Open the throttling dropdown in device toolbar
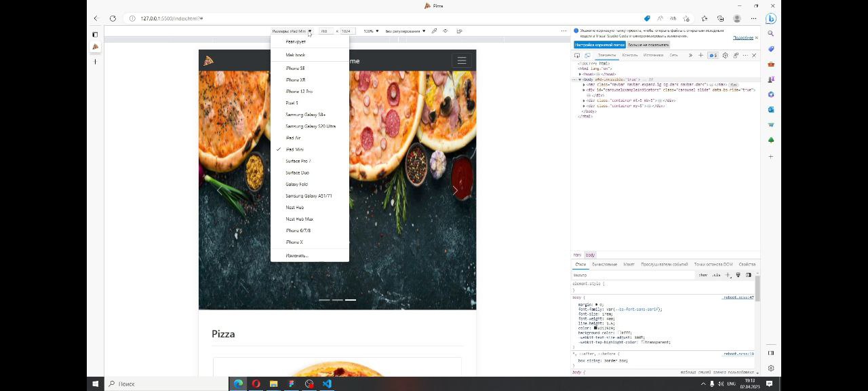The height and width of the screenshot is (391, 868). pos(406,31)
